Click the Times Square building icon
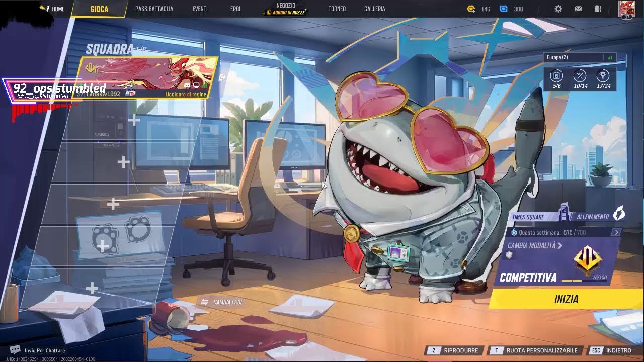This screenshot has width=644, height=362. pyautogui.click(x=565, y=212)
